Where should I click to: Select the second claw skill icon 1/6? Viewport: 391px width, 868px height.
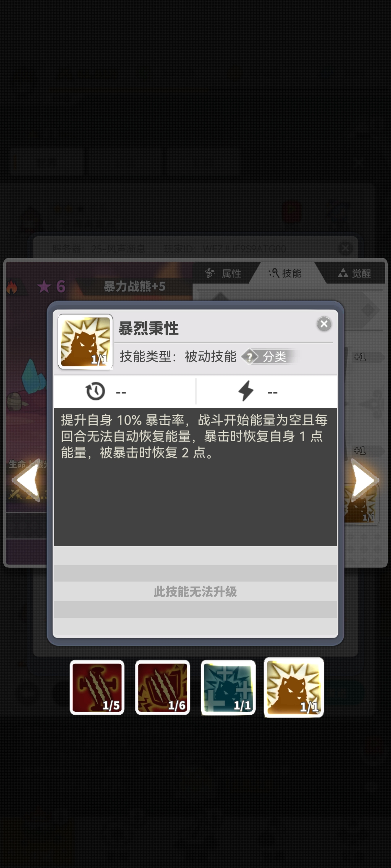pos(163,687)
